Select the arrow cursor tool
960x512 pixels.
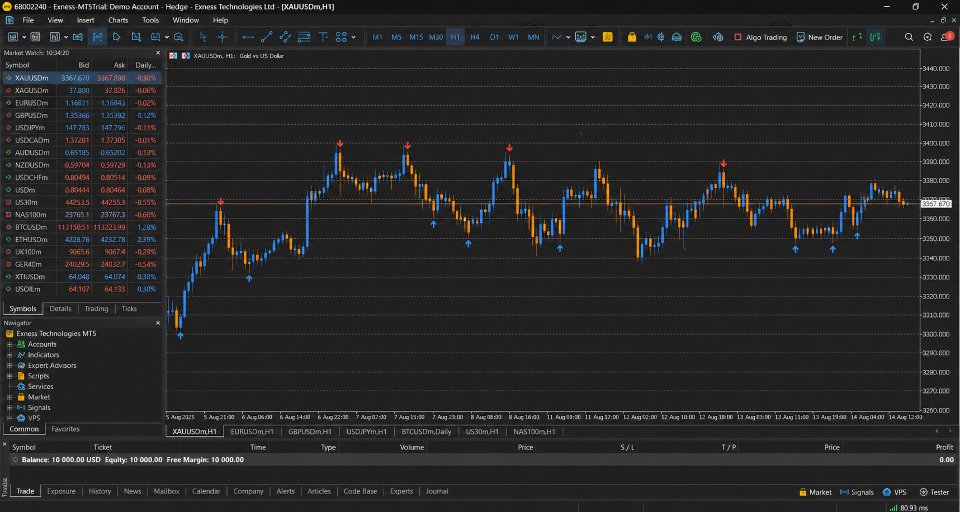coord(203,37)
